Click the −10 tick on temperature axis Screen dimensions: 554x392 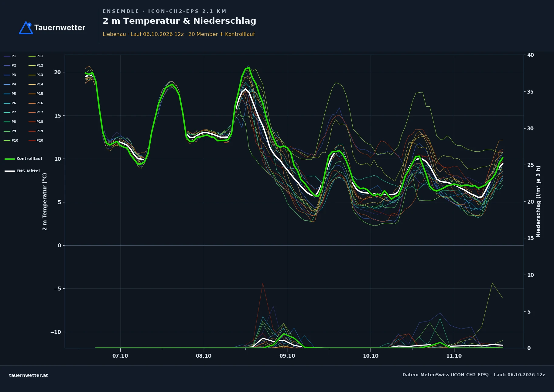[x=56, y=332]
